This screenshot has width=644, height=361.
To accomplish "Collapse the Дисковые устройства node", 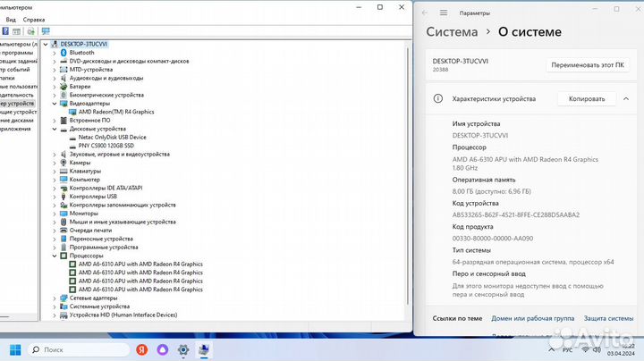I will [x=55, y=129].
